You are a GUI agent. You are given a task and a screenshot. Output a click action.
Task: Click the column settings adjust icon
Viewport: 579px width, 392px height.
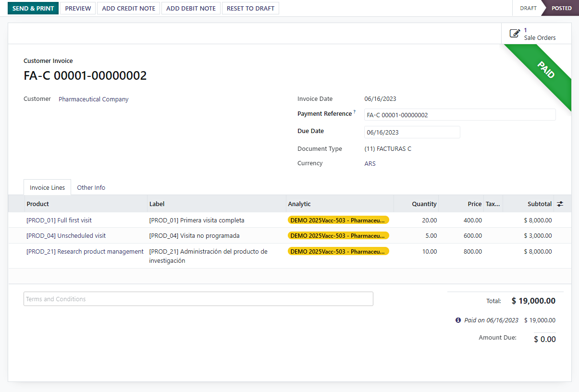[560, 204]
